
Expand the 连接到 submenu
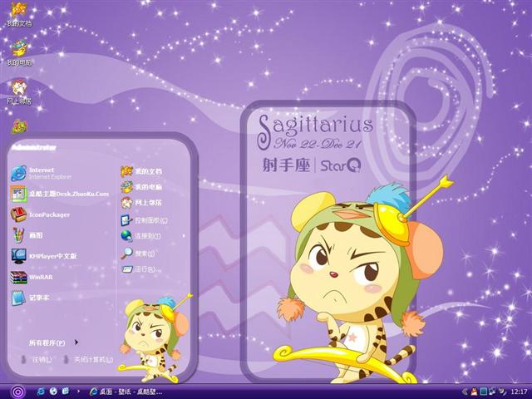153,236
